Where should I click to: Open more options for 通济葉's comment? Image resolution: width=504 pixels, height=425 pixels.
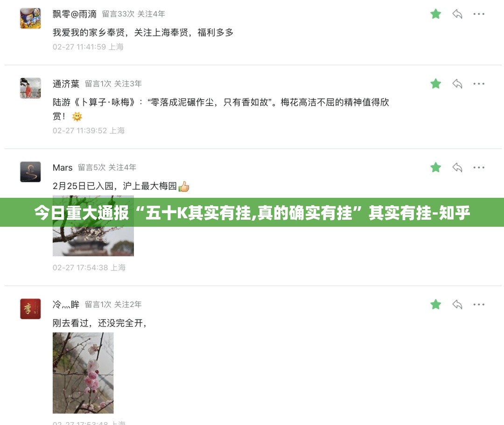click(x=479, y=84)
